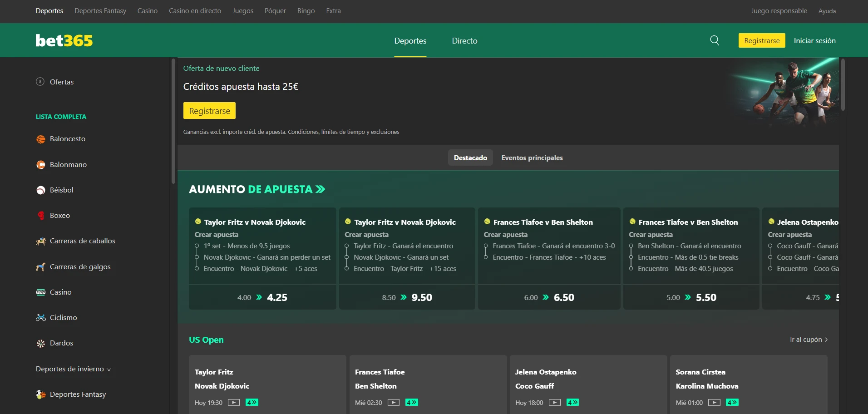
Task: Click the Boxeo glove icon
Action: (x=41, y=216)
